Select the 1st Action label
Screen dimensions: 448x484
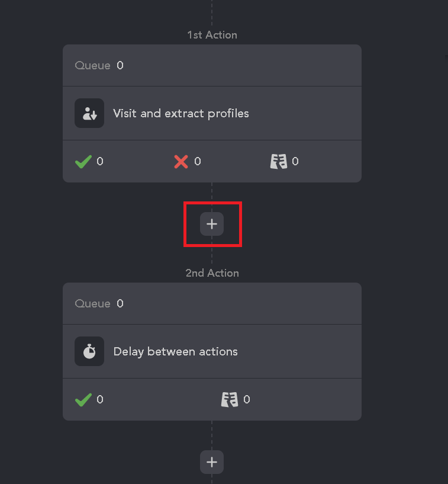pos(212,35)
